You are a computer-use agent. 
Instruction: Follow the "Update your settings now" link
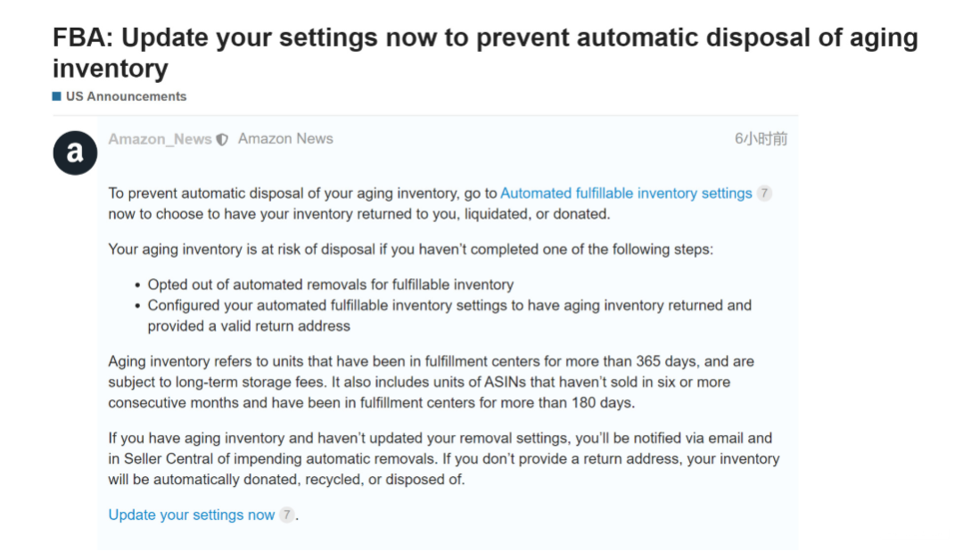(192, 515)
